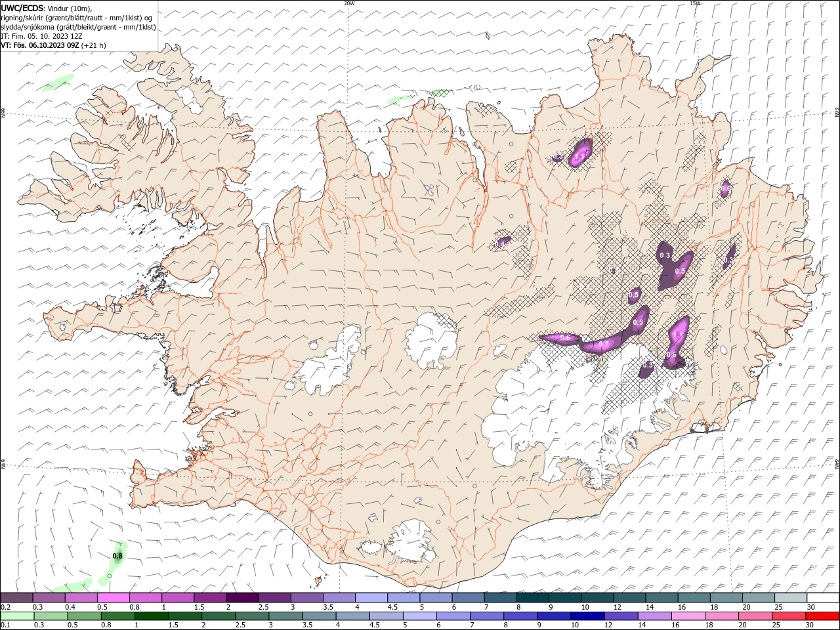Pick lower-row legend swatch starting at 14 (lavender)
The height and width of the screenshot is (630, 840).
coord(655,616)
